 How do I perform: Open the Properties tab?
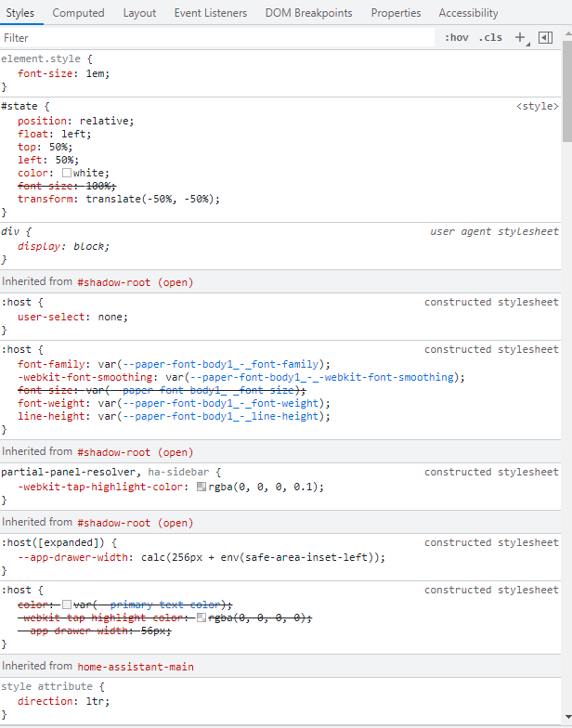(396, 13)
